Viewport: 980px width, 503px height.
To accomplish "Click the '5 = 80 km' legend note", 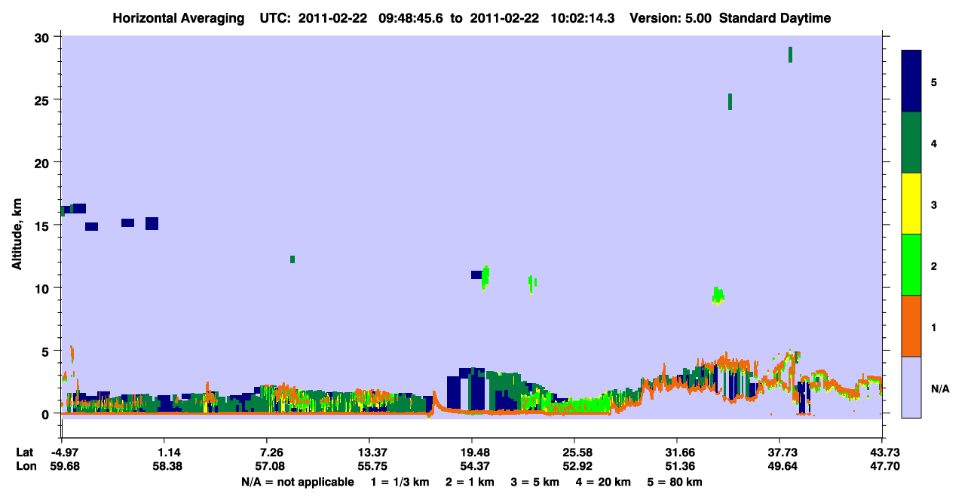I will point(675,482).
